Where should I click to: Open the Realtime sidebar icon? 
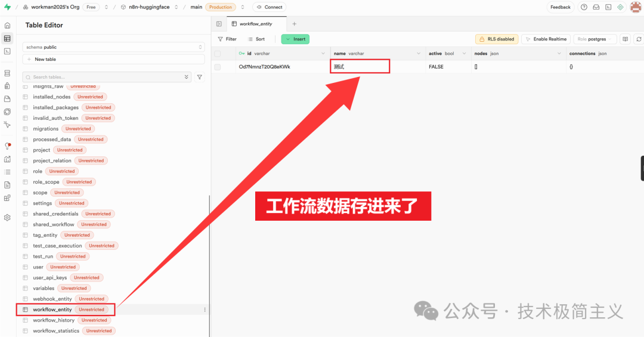[7, 125]
